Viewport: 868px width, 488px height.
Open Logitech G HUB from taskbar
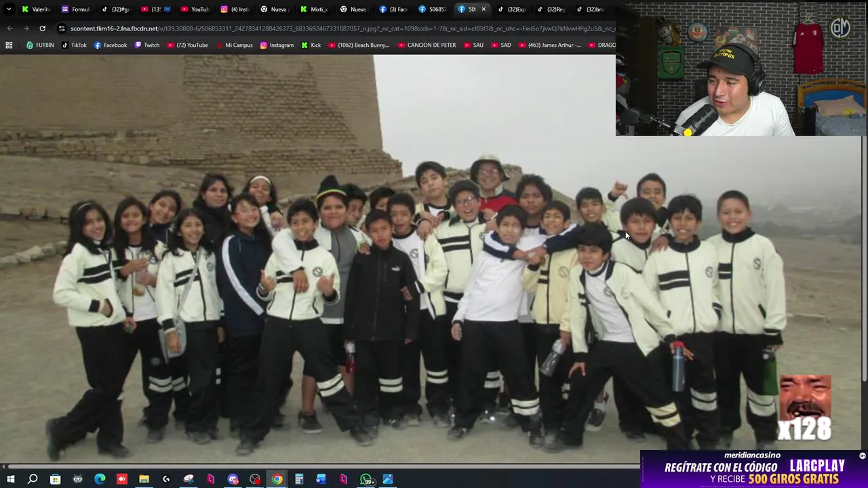pos(166,479)
